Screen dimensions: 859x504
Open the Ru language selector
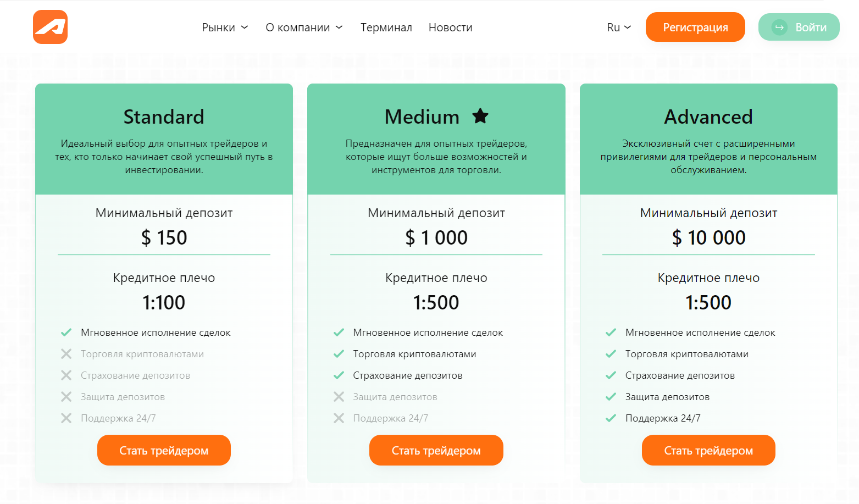(x=619, y=27)
